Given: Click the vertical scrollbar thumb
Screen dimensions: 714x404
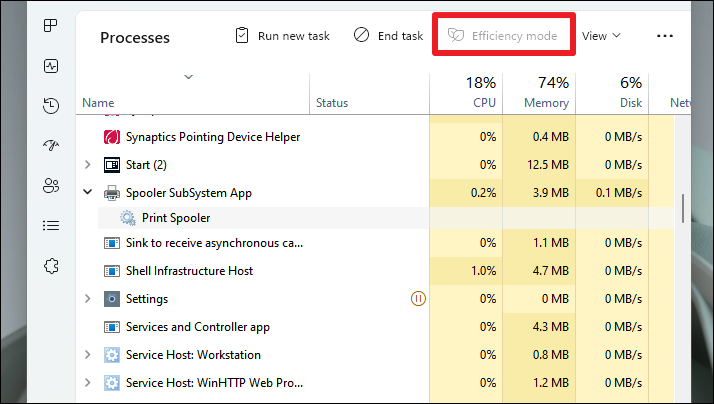Looking at the screenshot, I should 683,207.
